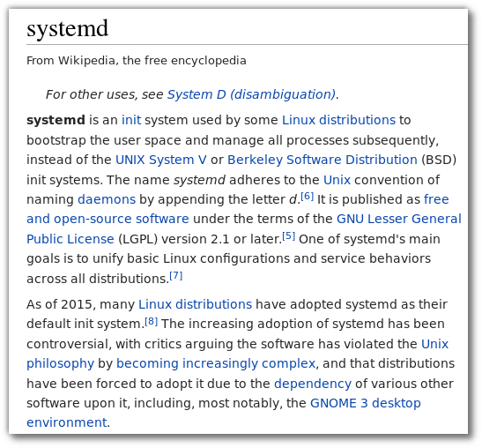
Task: Click the bold systemd word in first paragraph
Action: tap(56, 120)
